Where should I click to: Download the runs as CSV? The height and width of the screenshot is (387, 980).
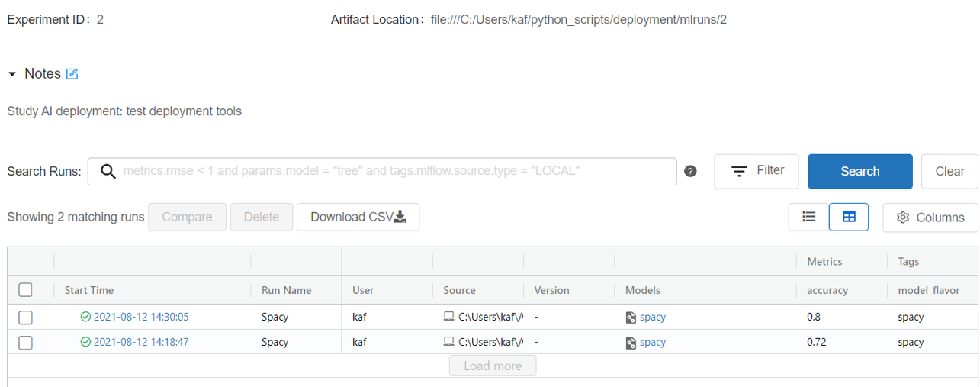[358, 217]
